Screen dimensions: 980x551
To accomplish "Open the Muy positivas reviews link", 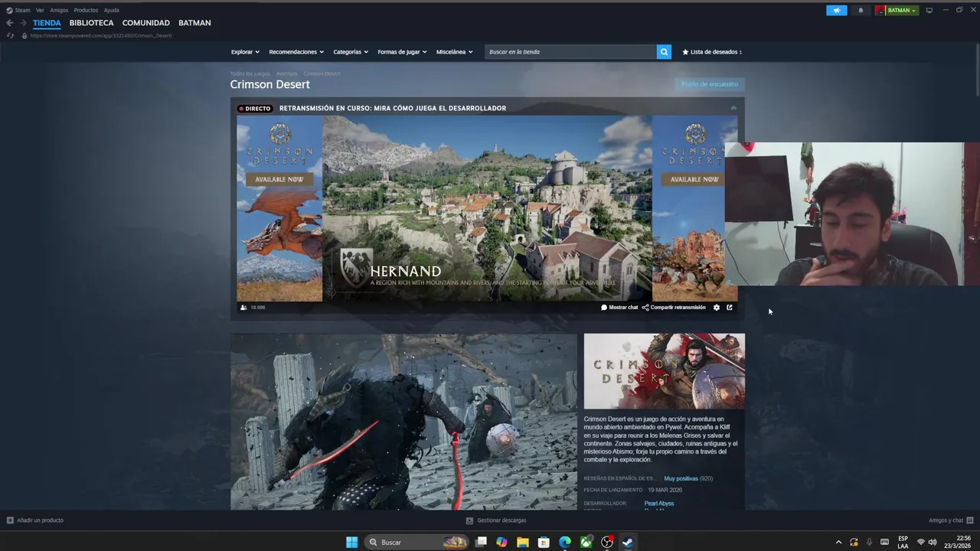I will (681, 478).
